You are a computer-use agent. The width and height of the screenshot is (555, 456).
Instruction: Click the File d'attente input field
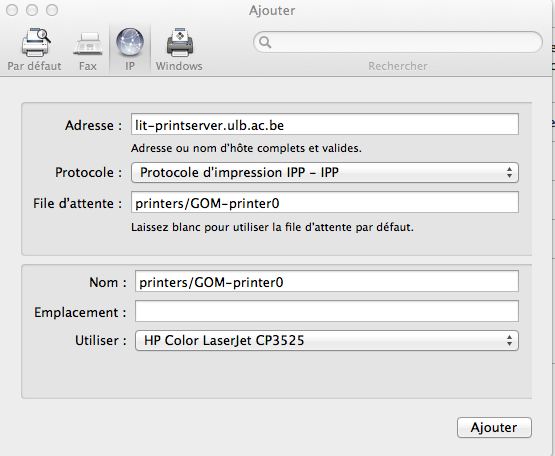325,202
